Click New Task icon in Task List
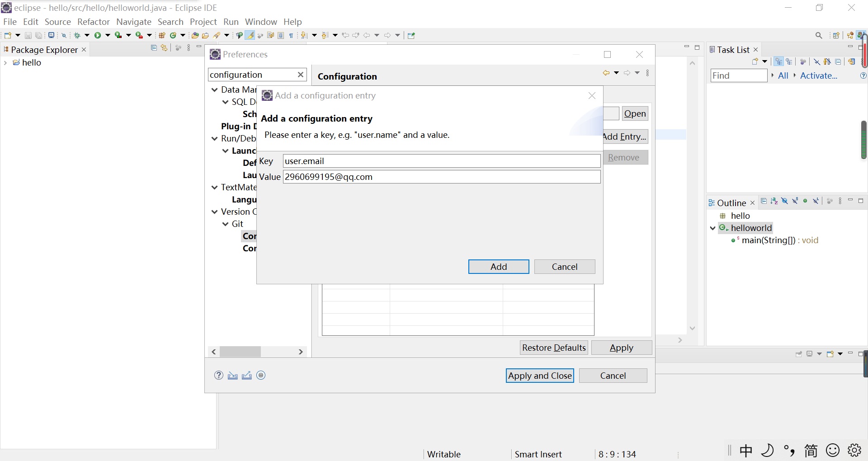Viewport: 868px width, 461px height. pyautogui.click(x=755, y=61)
